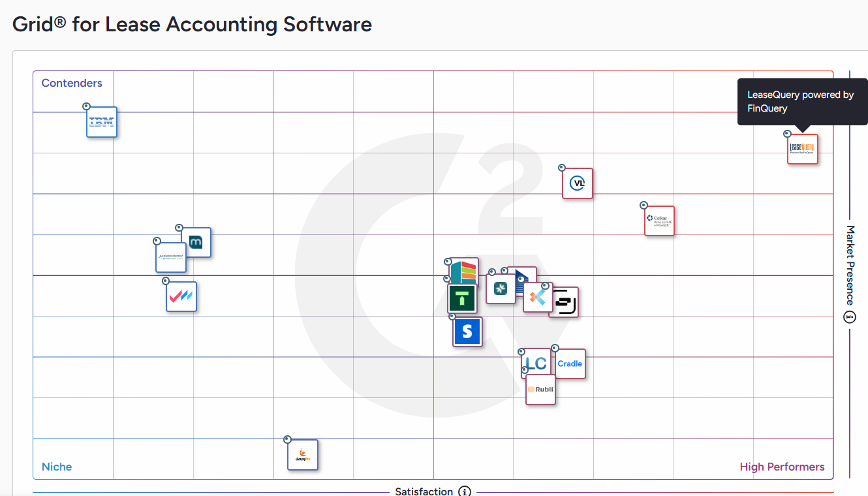Select the LeaseQuery logo tile

coord(802,149)
